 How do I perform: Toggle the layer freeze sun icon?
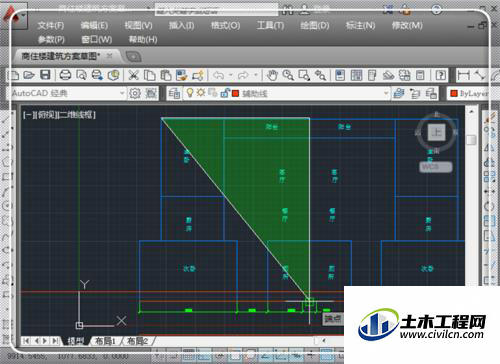pyautogui.click(x=200, y=92)
